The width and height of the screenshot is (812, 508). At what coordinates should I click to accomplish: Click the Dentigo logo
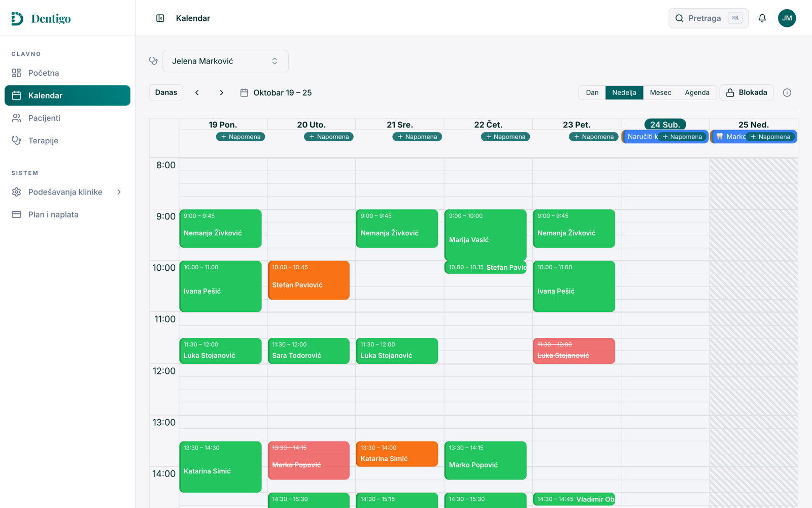(x=41, y=18)
